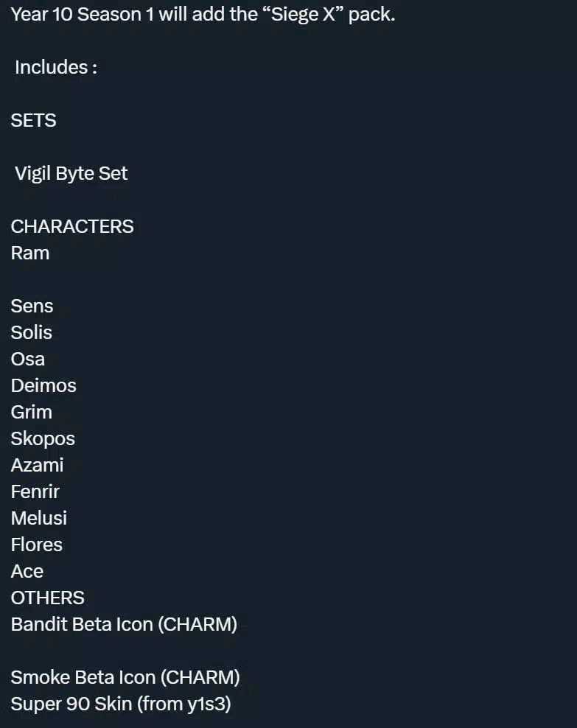Click on Melusi in the list
Viewport: 577px width, 728px height.
pos(39,518)
